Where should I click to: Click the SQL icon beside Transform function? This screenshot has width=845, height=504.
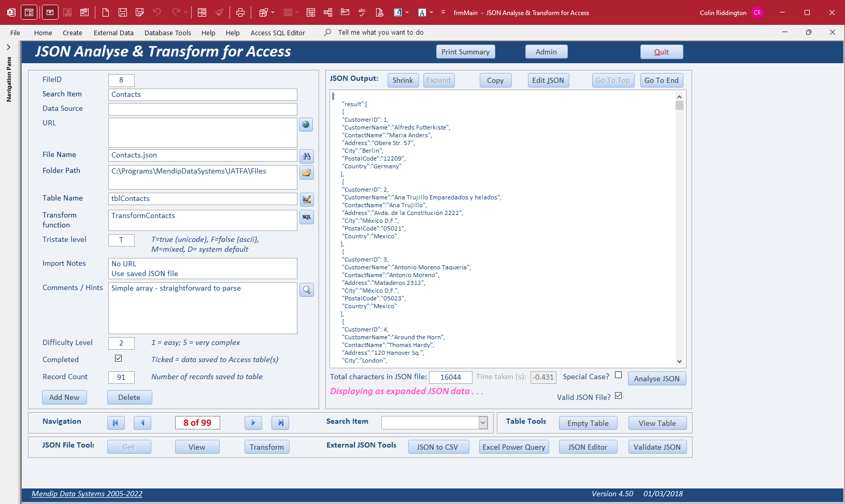click(x=307, y=217)
